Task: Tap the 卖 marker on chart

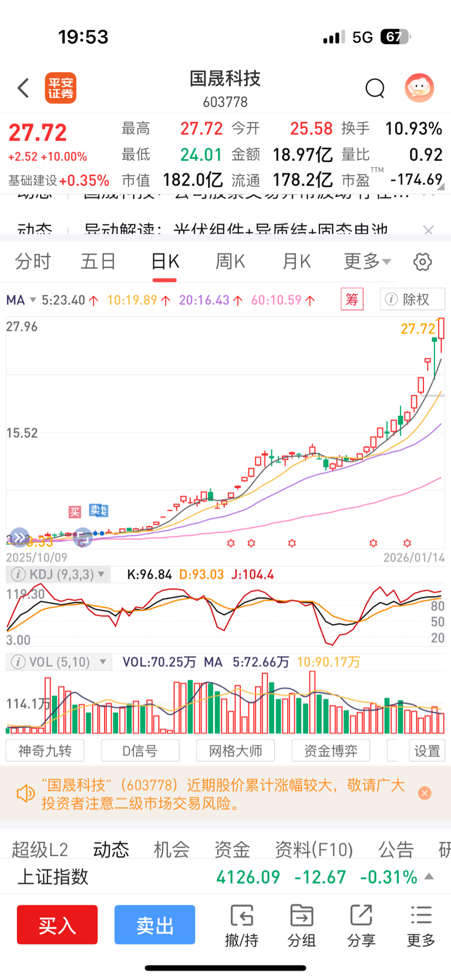Action: (x=98, y=511)
